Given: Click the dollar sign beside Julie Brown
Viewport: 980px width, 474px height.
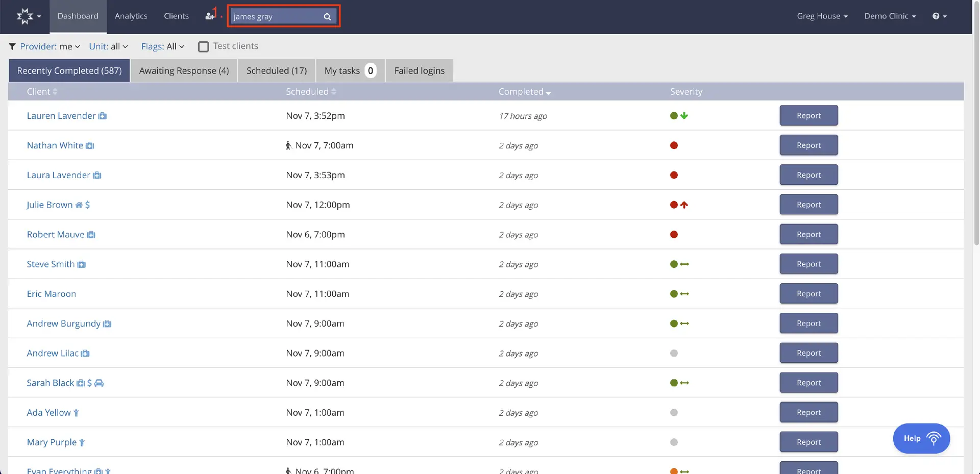Looking at the screenshot, I should pos(88,205).
